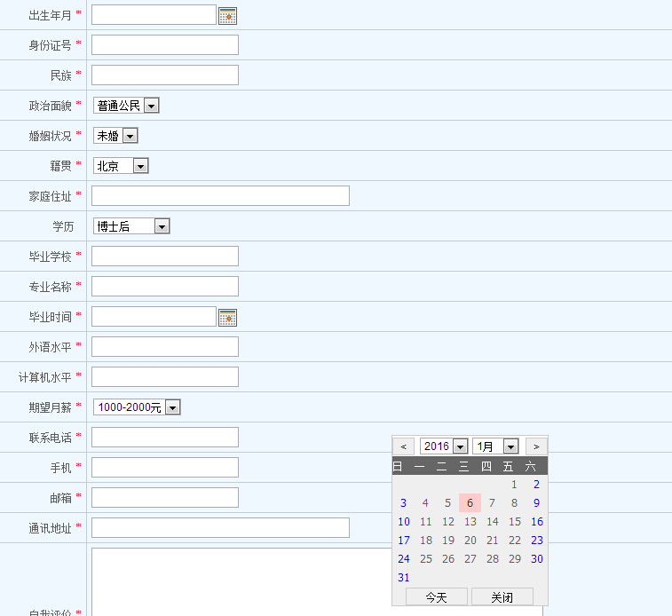
Task: Click the self-evaluation text area
Action: tap(317, 581)
